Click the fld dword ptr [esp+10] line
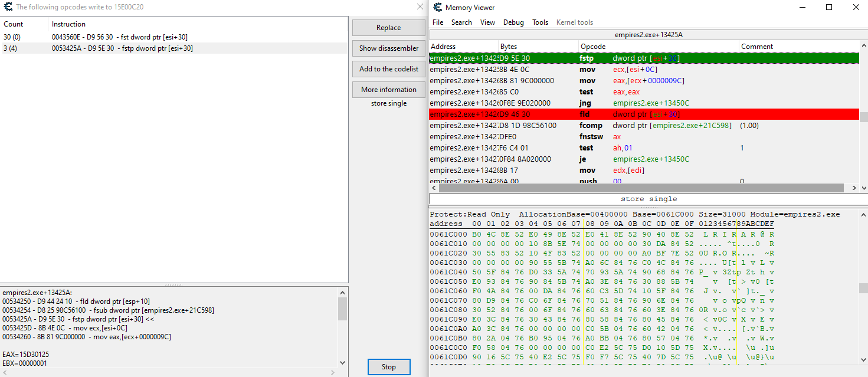Viewport: 868px width, 377px height. pyautogui.click(x=76, y=301)
